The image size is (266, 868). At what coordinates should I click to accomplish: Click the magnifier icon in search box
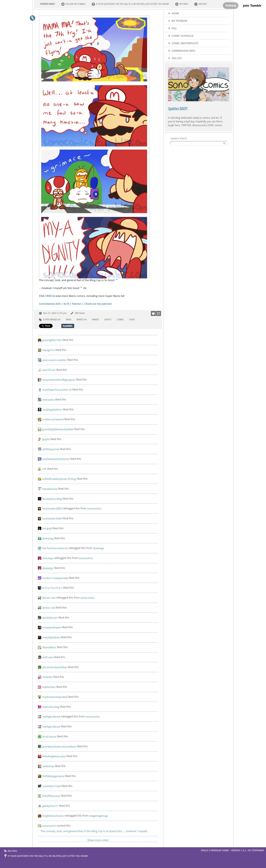[x=224, y=143]
